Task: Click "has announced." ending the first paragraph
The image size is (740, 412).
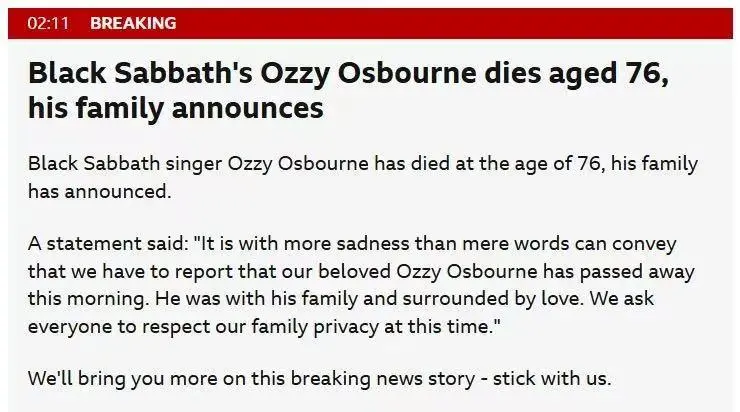Action: point(99,192)
